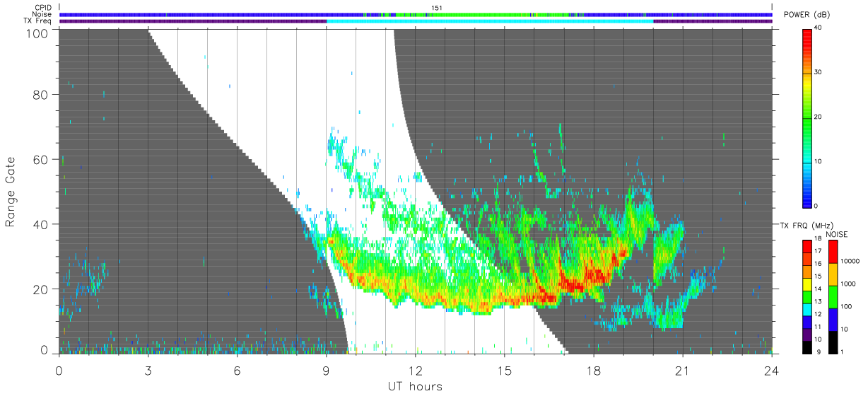Click the Noise row label

[x=43, y=14]
